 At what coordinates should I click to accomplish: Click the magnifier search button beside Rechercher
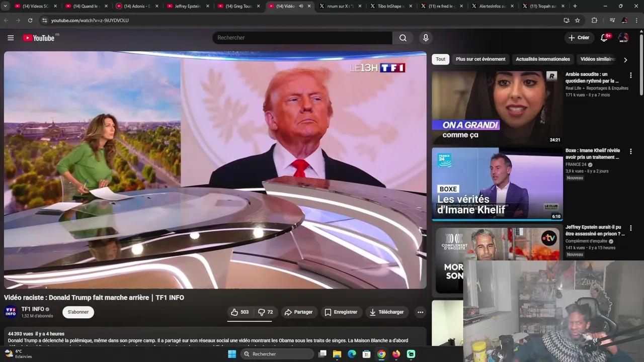click(403, 38)
